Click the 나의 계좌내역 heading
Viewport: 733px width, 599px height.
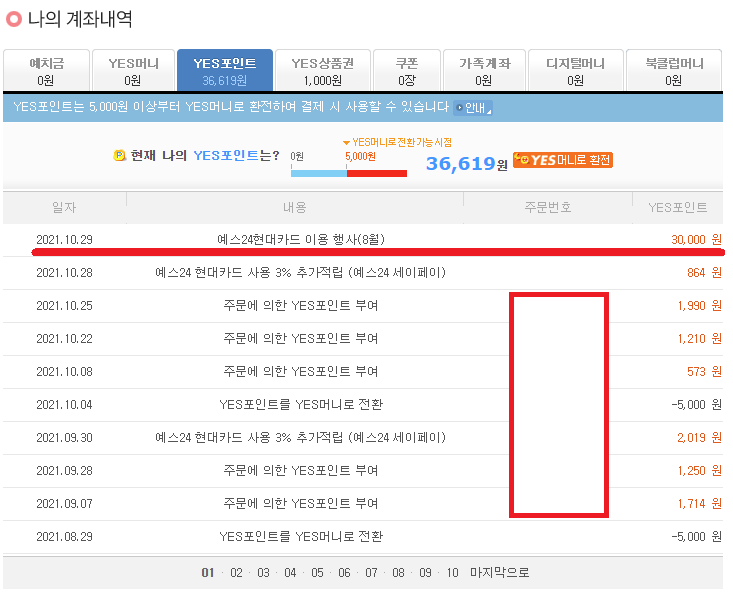79,19
